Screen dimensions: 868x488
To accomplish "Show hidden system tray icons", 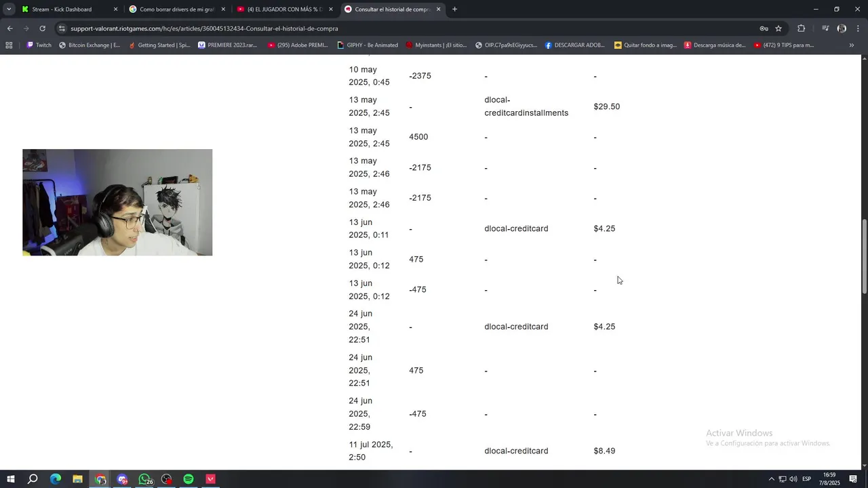I will (x=771, y=479).
